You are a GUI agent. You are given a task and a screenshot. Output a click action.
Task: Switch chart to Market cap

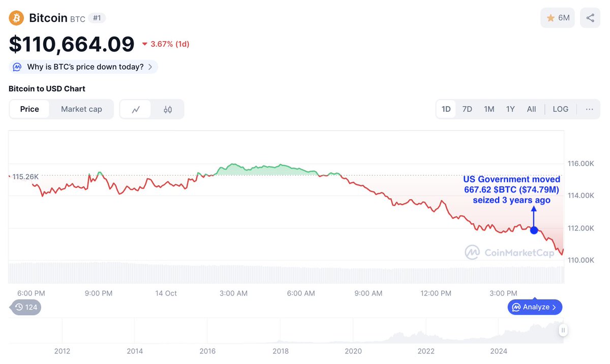tap(81, 109)
